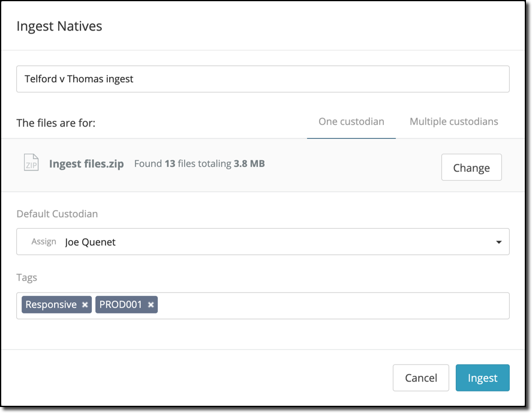
Task: Click empty area of Tags field
Action: click(333, 306)
